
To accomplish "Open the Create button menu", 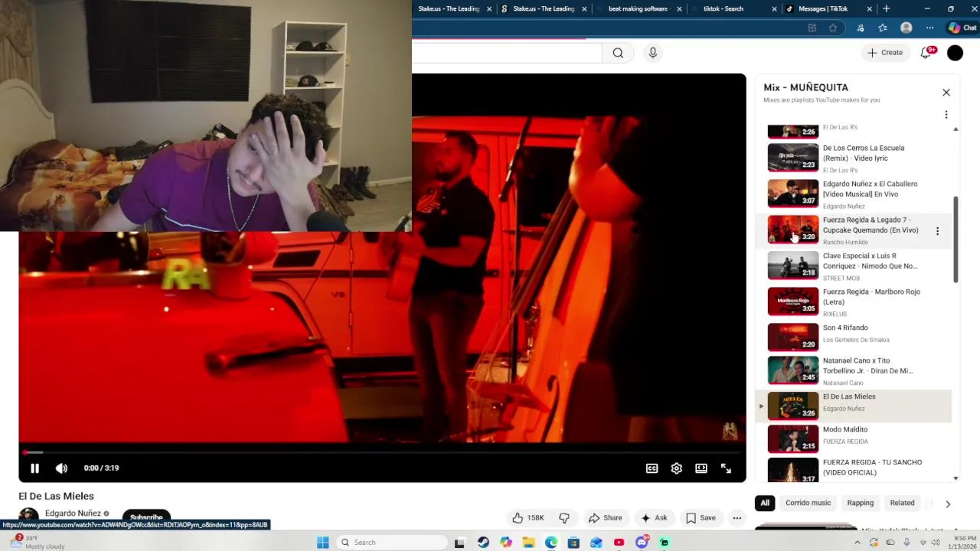I will coord(884,53).
